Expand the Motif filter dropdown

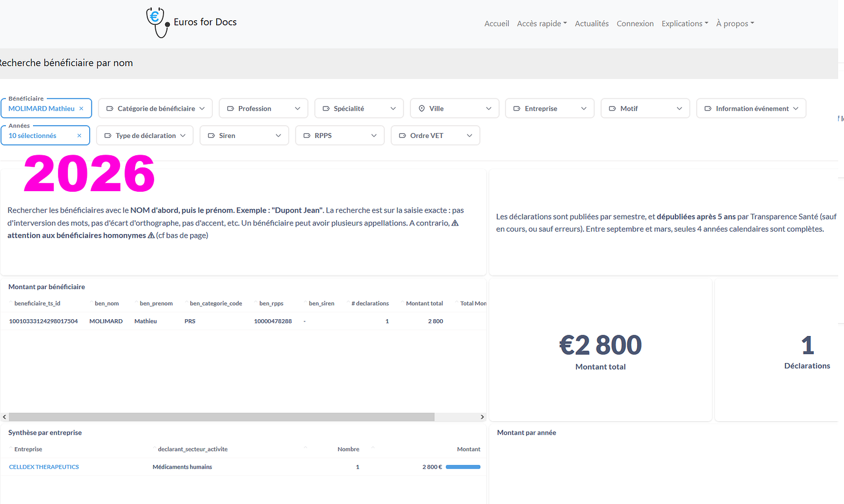[645, 108]
